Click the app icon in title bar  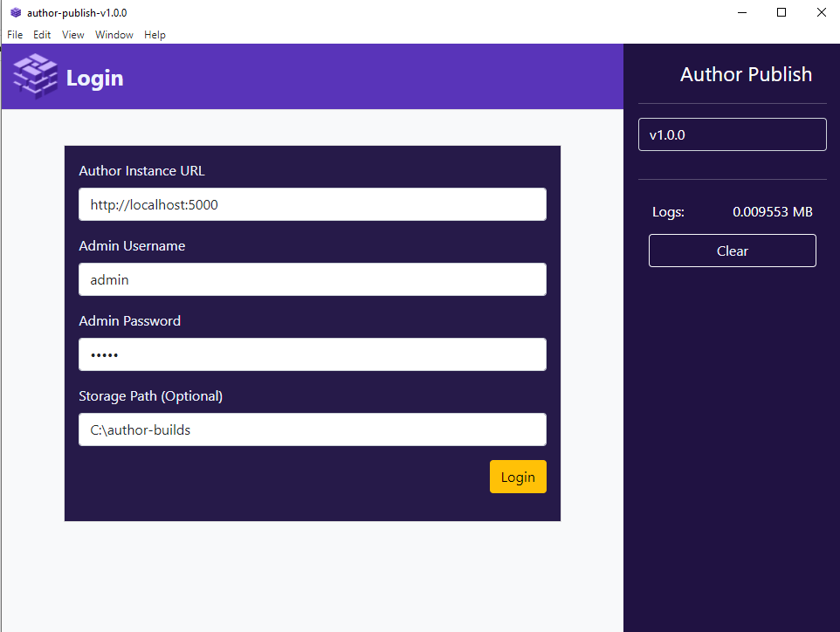16,13
